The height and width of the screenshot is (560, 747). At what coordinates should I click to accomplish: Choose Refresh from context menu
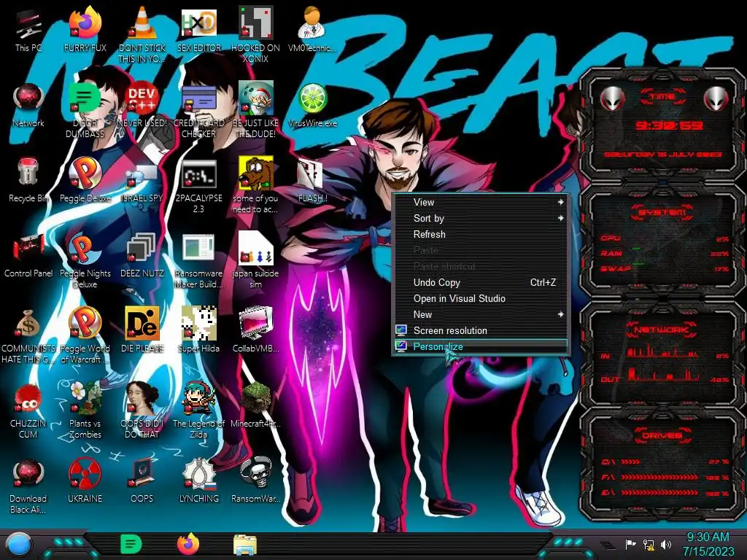coord(481,234)
